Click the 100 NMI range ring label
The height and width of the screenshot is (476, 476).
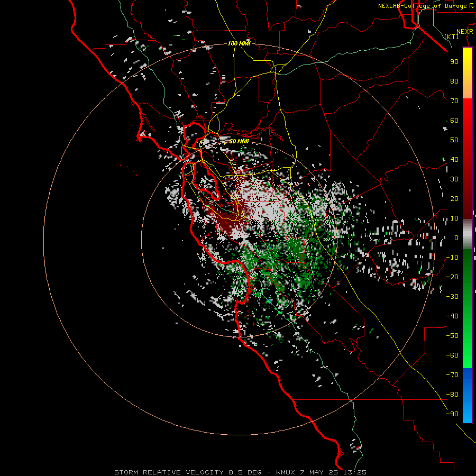pyautogui.click(x=239, y=43)
